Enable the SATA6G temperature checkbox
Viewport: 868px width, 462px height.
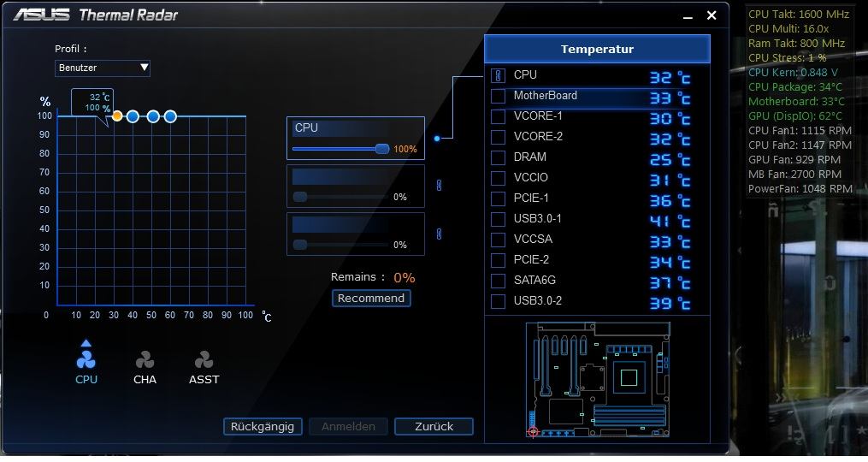(499, 281)
